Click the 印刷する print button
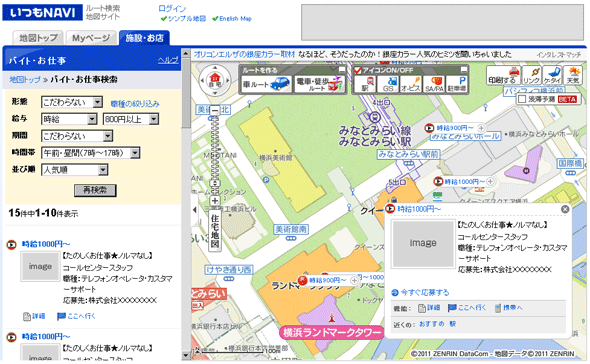The image size is (590, 364). (x=503, y=75)
